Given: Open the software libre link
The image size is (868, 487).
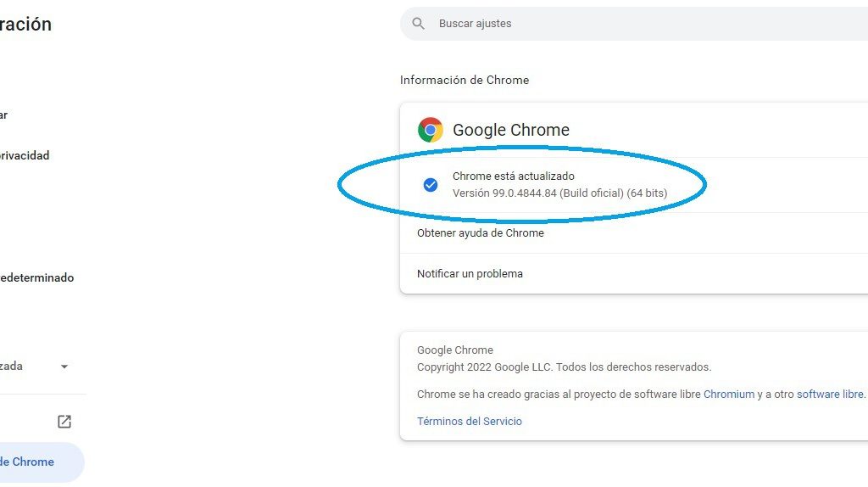Looking at the screenshot, I should tap(830, 394).
